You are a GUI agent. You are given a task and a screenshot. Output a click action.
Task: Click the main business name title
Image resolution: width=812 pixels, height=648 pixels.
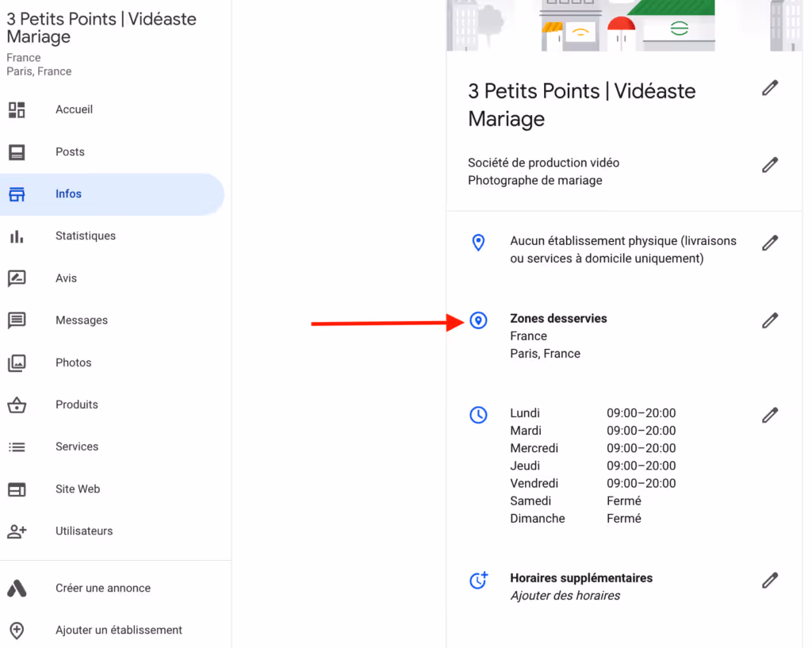[x=581, y=105]
